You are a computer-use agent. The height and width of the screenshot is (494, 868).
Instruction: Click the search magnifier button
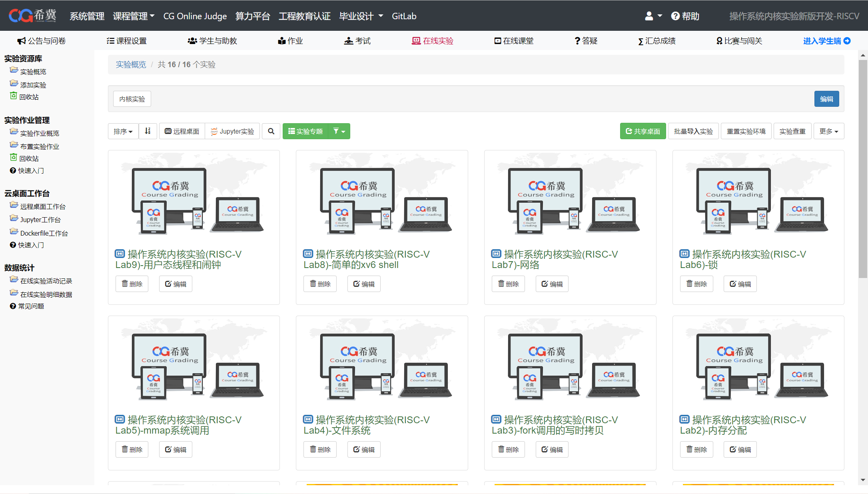point(271,131)
